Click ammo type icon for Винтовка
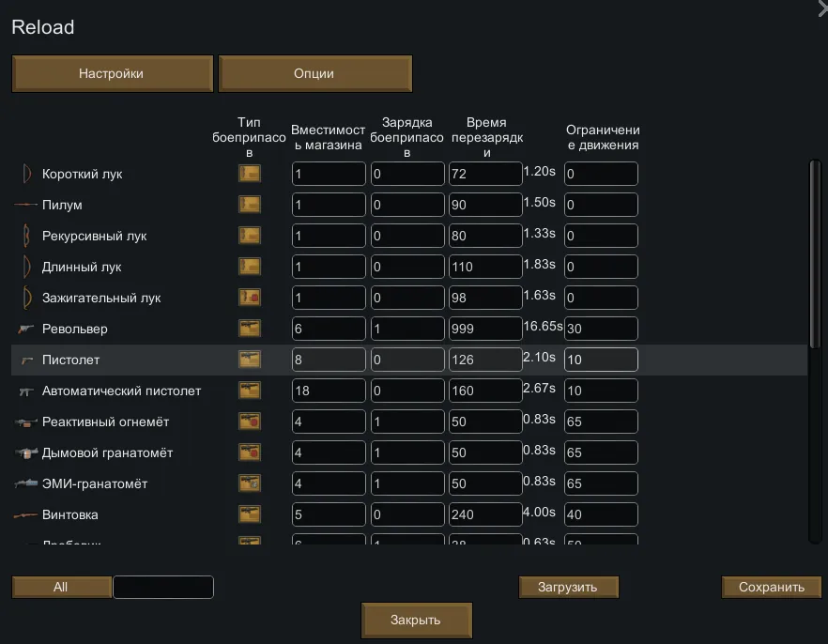The image size is (828, 644). (249, 514)
